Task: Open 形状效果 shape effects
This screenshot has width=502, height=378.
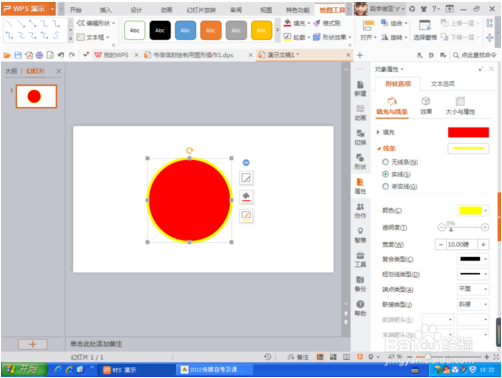Action: tap(332, 37)
